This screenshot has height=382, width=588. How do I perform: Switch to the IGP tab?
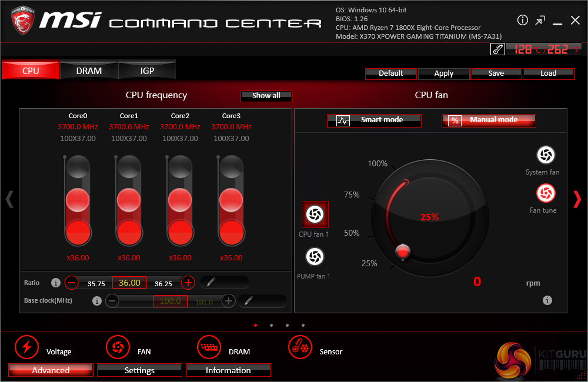click(147, 70)
